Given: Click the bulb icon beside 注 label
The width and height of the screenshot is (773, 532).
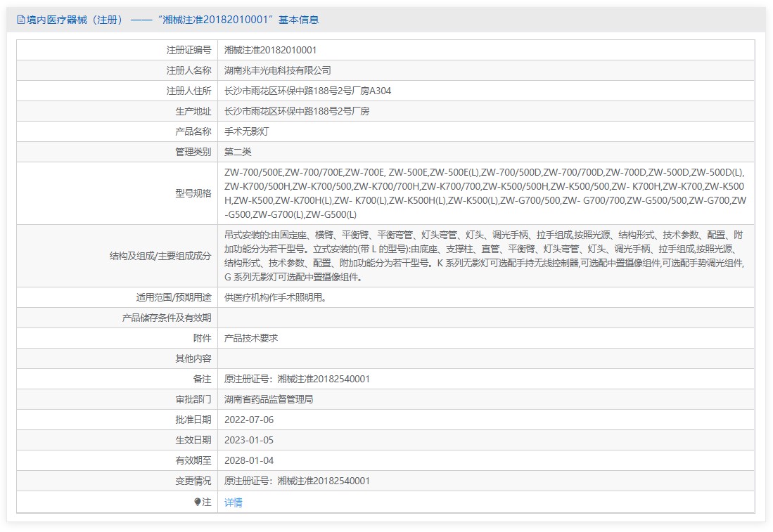Looking at the screenshot, I should 198,502.
